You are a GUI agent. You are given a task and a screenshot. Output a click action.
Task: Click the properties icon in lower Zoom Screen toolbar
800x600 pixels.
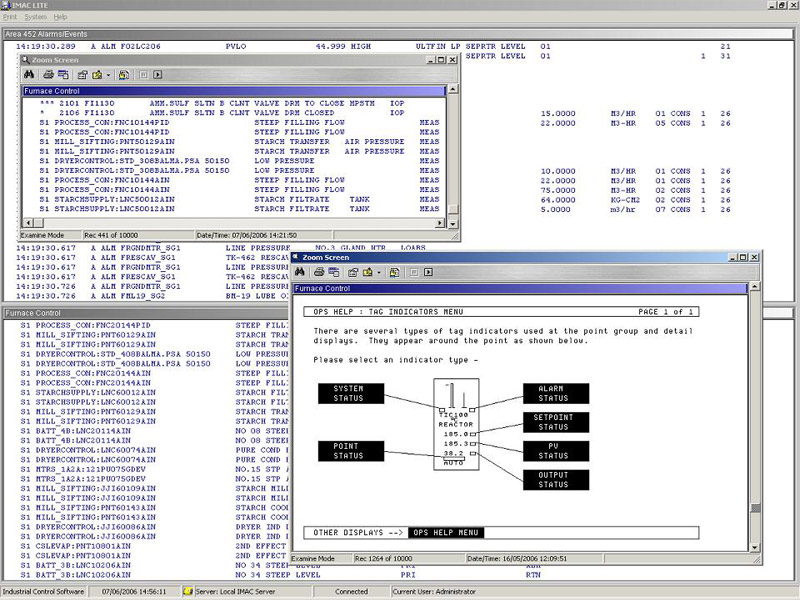coord(353,272)
